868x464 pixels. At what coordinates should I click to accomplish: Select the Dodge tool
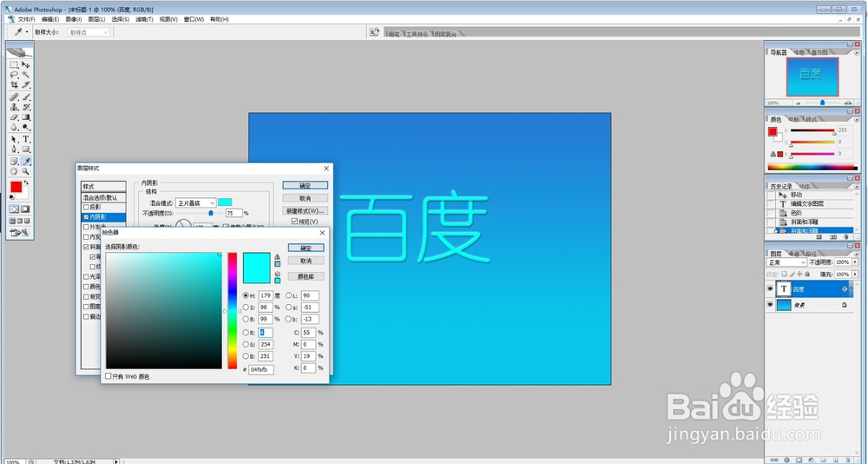tap(25, 128)
